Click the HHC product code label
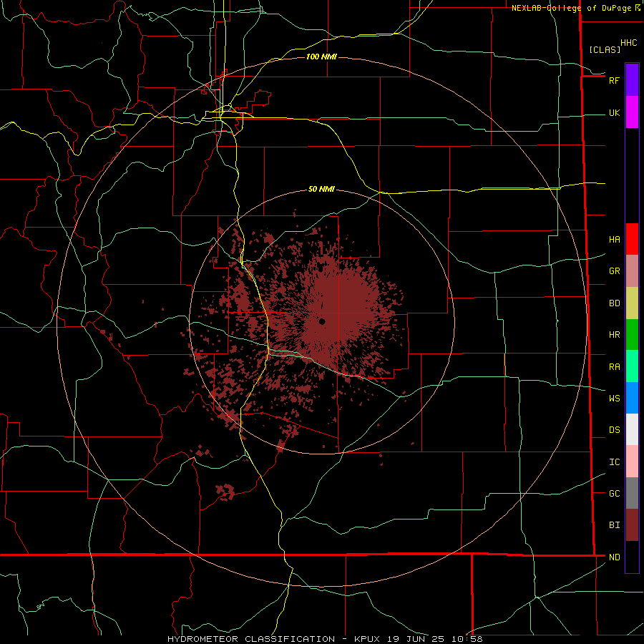 (x=628, y=43)
